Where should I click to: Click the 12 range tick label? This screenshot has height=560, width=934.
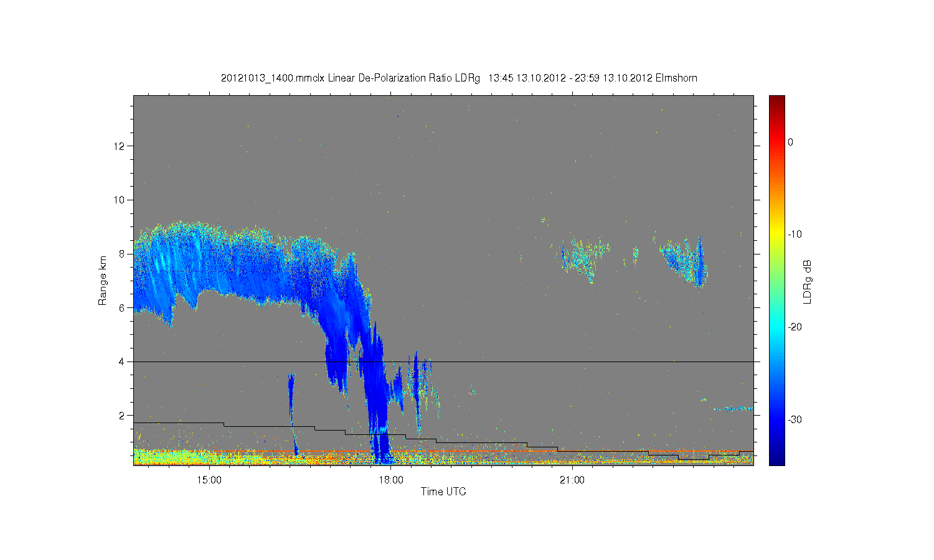[x=120, y=146]
